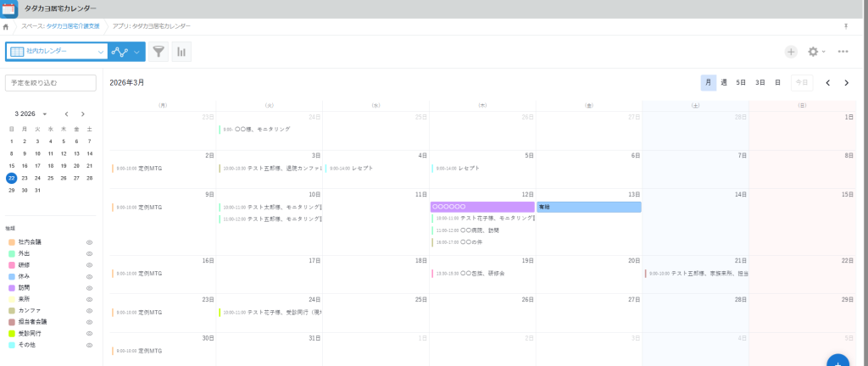
Task: Click the home icon in breadcrumb
Action: [x=6, y=26]
